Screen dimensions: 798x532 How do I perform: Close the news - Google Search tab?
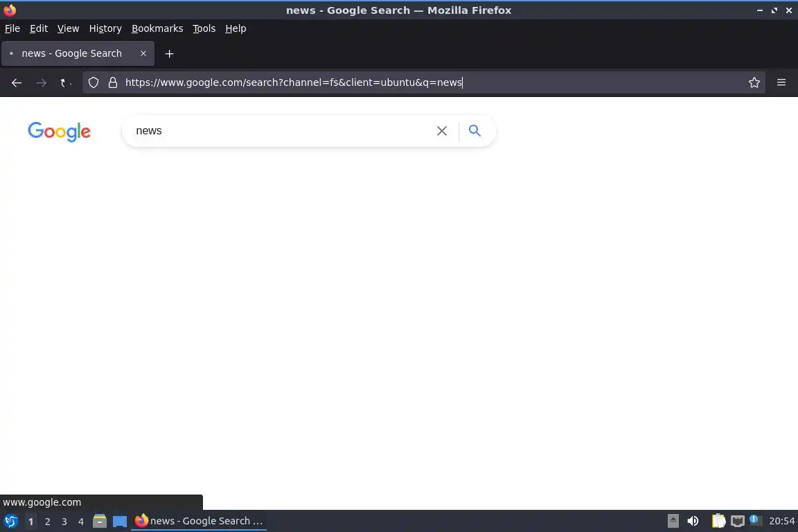(x=143, y=53)
